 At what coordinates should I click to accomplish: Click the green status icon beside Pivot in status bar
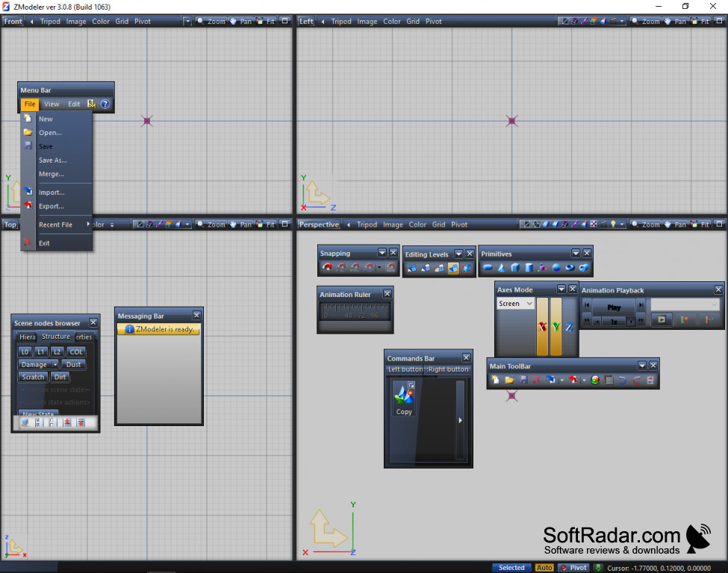(599, 568)
